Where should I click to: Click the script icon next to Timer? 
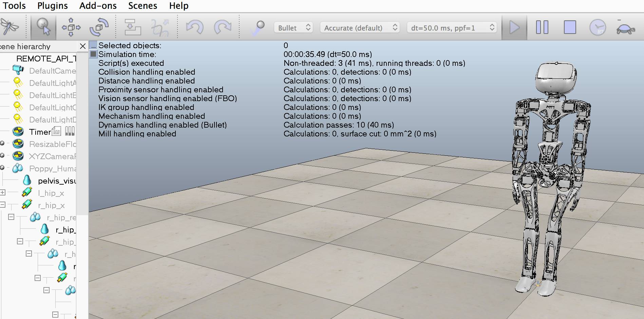click(56, 131)
